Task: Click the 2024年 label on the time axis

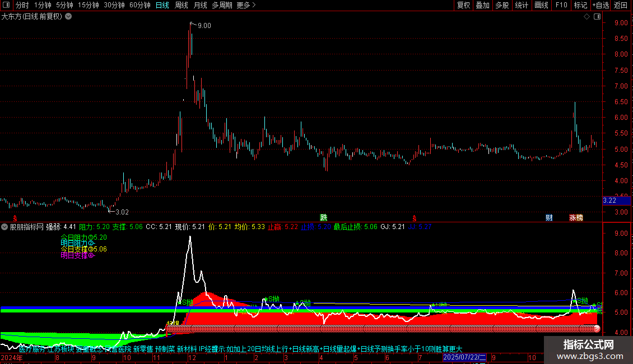Action: [12, 357]
